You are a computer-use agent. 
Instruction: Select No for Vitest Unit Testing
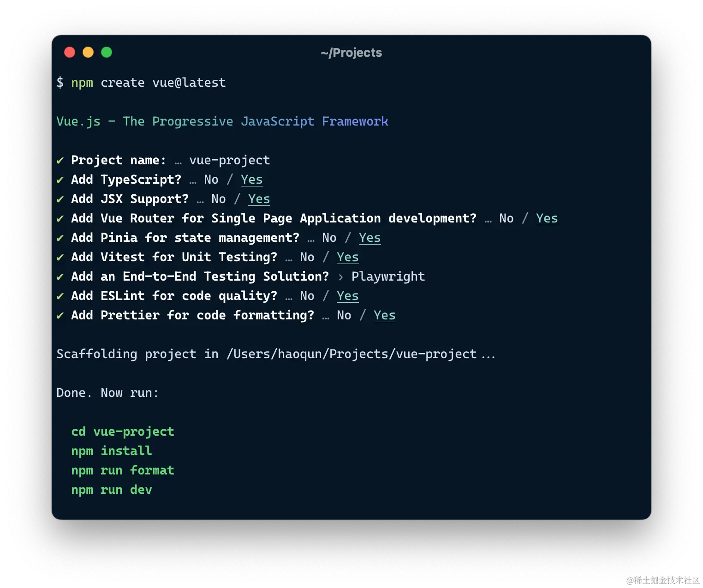point(307,257)
